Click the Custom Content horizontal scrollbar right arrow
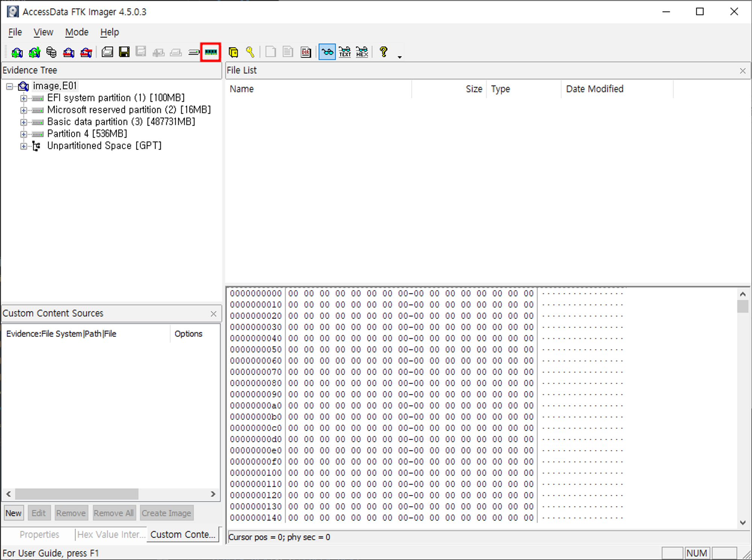752x560 pixels. (213, 494)
